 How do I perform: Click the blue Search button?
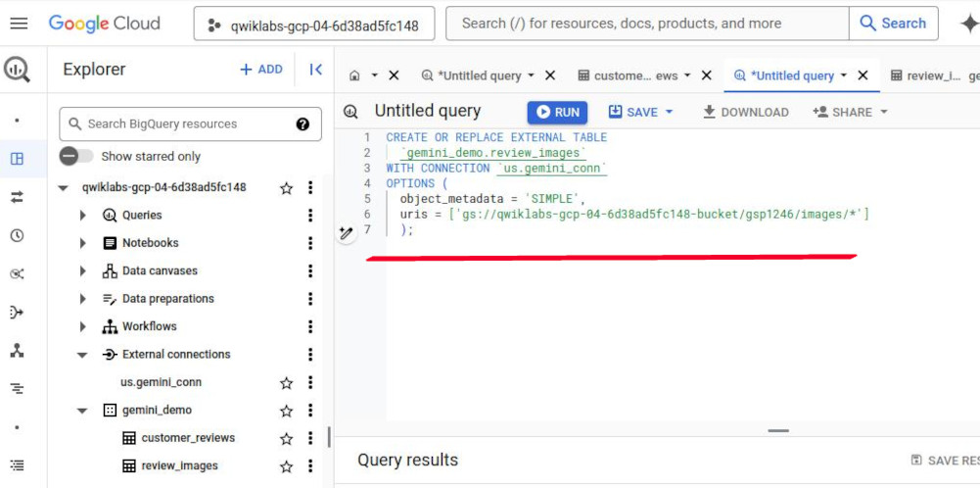tap(893, 24)
